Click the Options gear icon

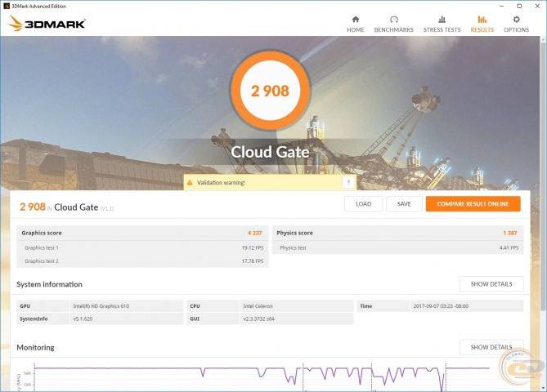coord(516,19)
